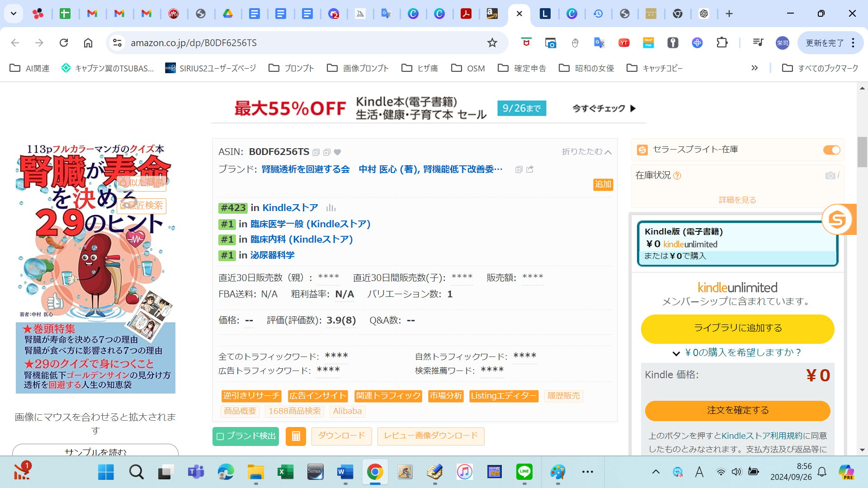The image size is (868, 488).
Task: Open the 確定申告 bookmark folder
Action: 522,68
